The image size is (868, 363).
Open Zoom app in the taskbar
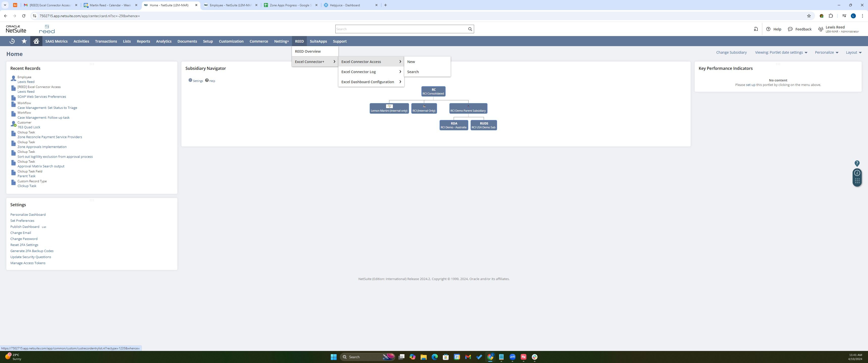pyautogui.click(x=512, y=357)
